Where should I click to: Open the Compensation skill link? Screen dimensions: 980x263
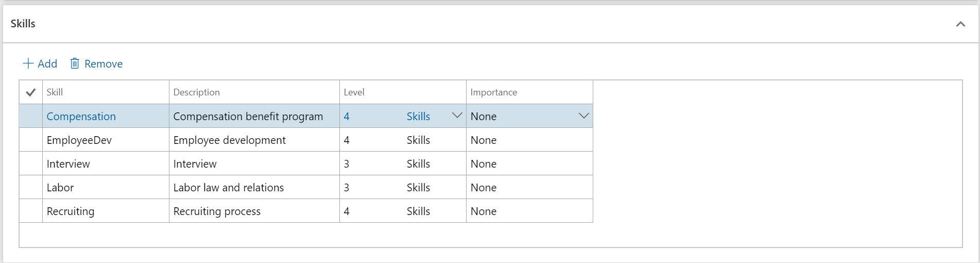coord(81,117)
